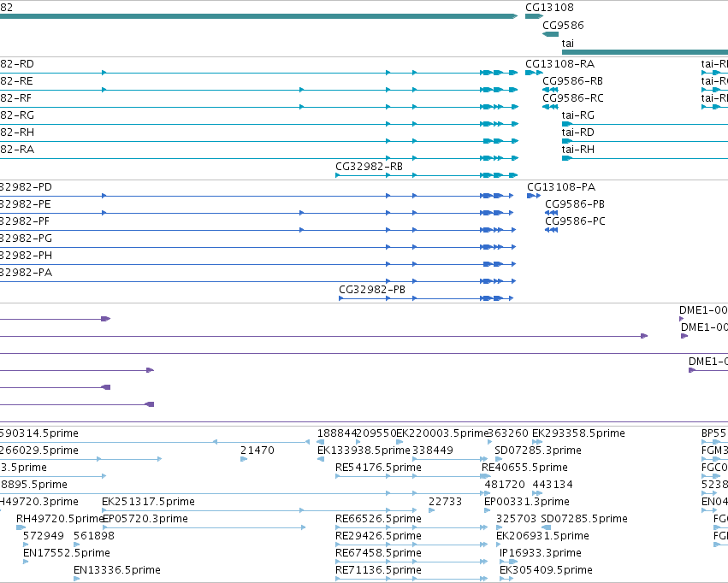Viewport: 728px width, 583px height.
Task: Select EST label EK305409.5prime
Action: pyautogui.click(x=546, y=570)
